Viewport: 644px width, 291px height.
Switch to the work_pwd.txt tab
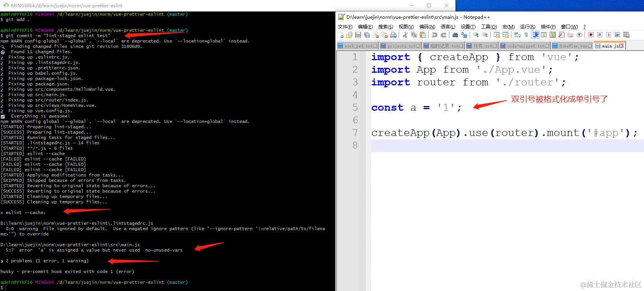pos(357,46)
